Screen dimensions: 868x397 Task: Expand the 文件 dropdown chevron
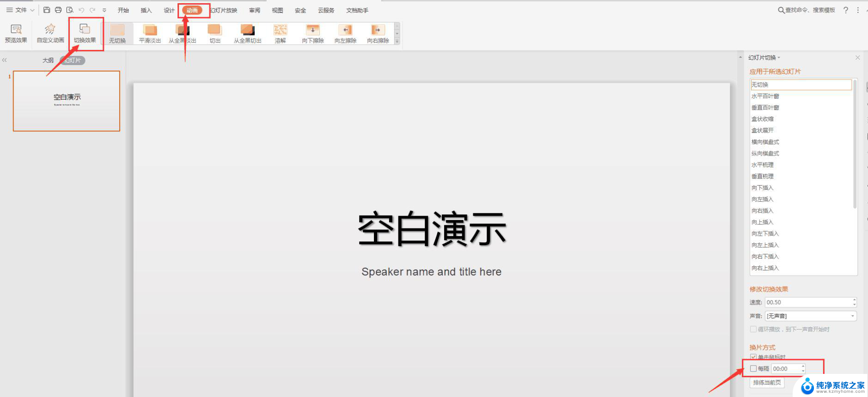click(32, 10)
